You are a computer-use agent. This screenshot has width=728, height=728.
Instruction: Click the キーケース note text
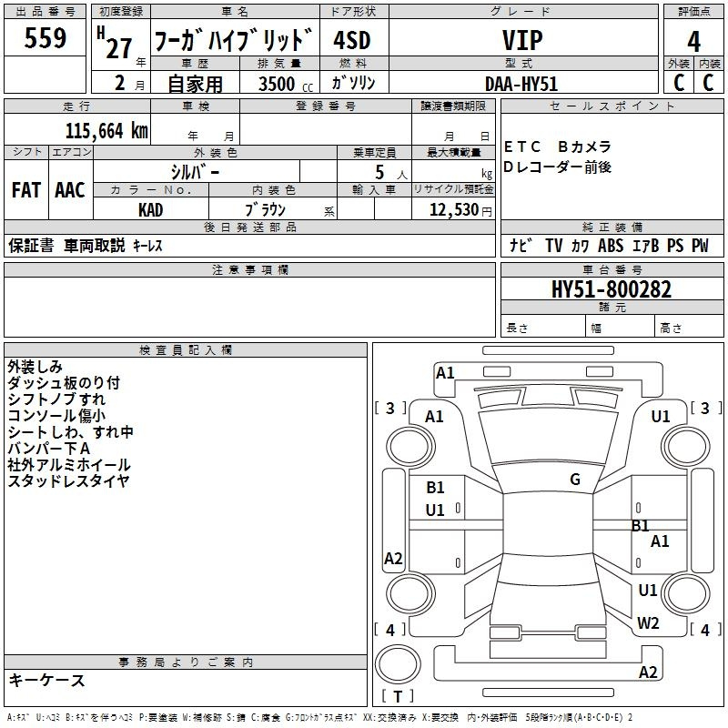pos(47,681)
